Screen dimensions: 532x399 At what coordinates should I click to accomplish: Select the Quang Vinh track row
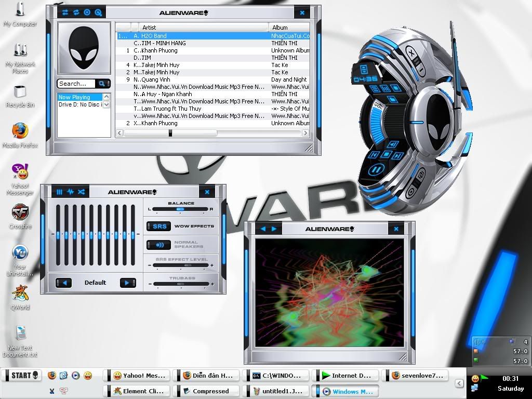tap(214, 79)
